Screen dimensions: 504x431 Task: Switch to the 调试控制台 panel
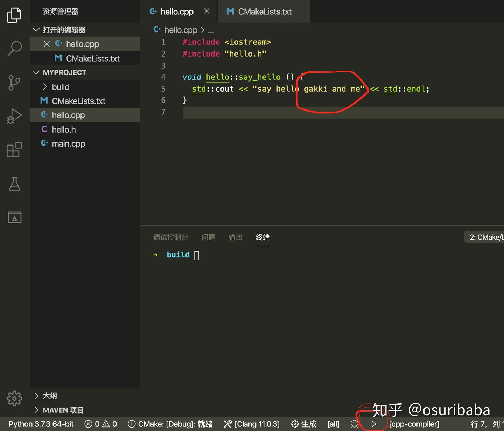click(171, 237)
